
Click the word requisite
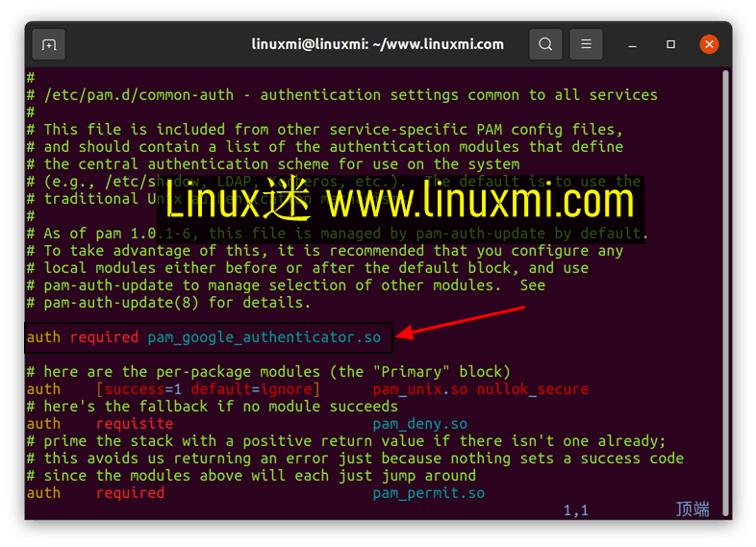pos(135,424)
